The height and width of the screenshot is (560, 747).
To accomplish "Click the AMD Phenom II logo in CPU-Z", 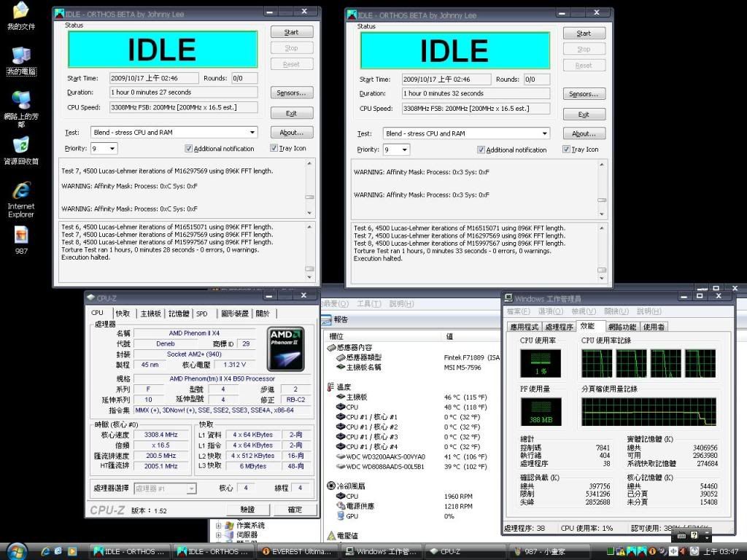I will [x=286, y=349].
